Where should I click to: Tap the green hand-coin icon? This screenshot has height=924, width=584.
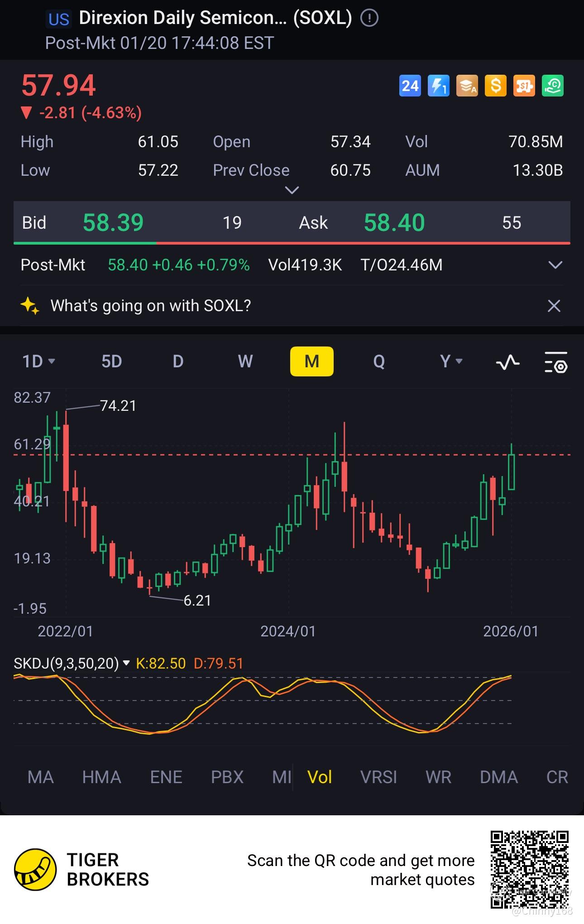(553, 86)
